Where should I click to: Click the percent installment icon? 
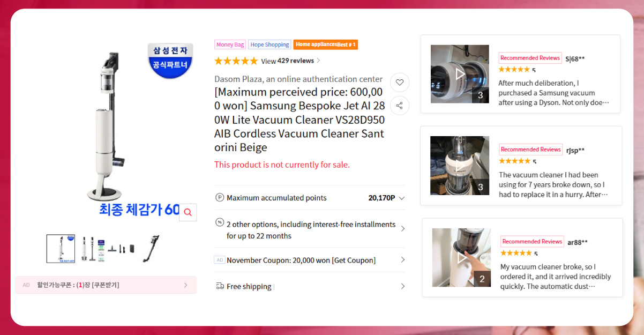point(220,222)
